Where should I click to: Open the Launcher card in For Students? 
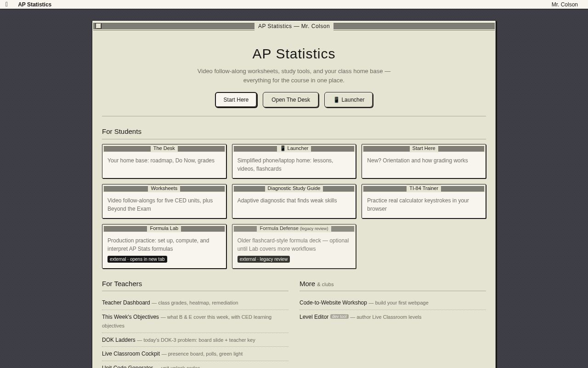pos(294,161)
